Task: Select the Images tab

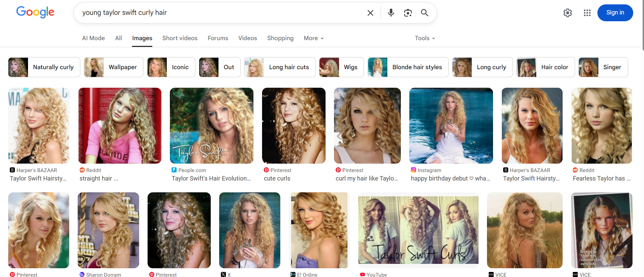Action: (142, 38)
